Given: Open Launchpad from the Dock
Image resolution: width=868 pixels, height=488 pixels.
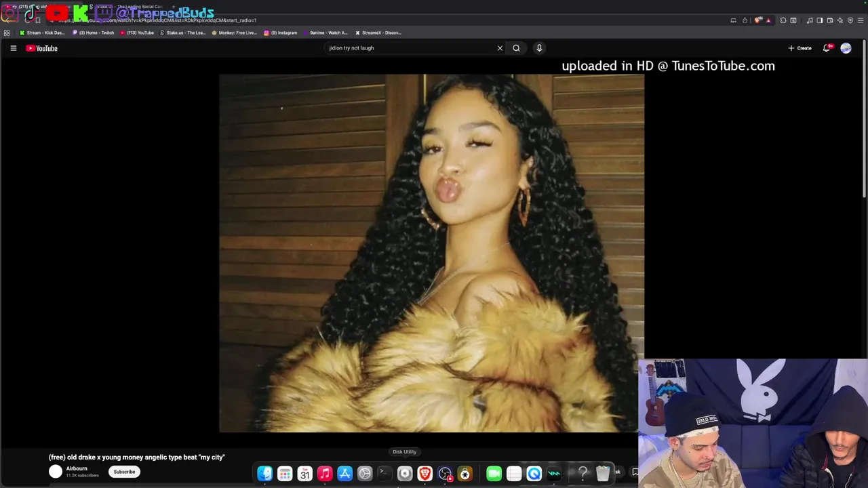Looking at the screenshot, I should coord(285,474).
